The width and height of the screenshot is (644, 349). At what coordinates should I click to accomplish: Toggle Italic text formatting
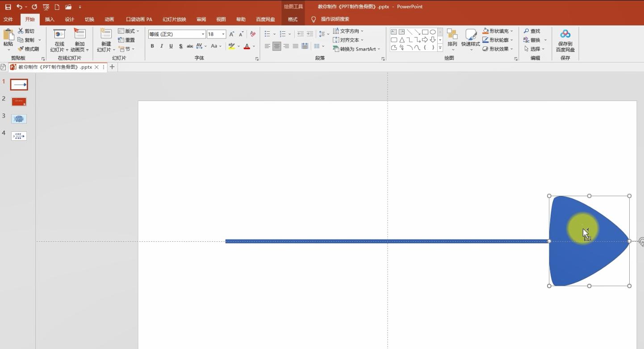coord(162,46)
